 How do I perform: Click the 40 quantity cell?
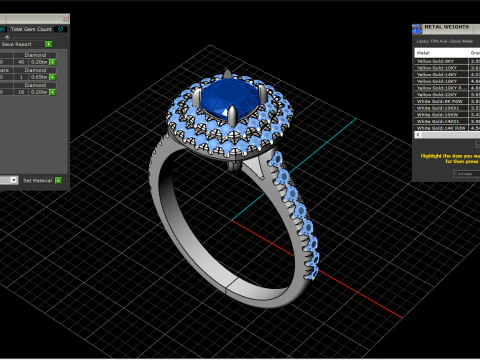21,62
